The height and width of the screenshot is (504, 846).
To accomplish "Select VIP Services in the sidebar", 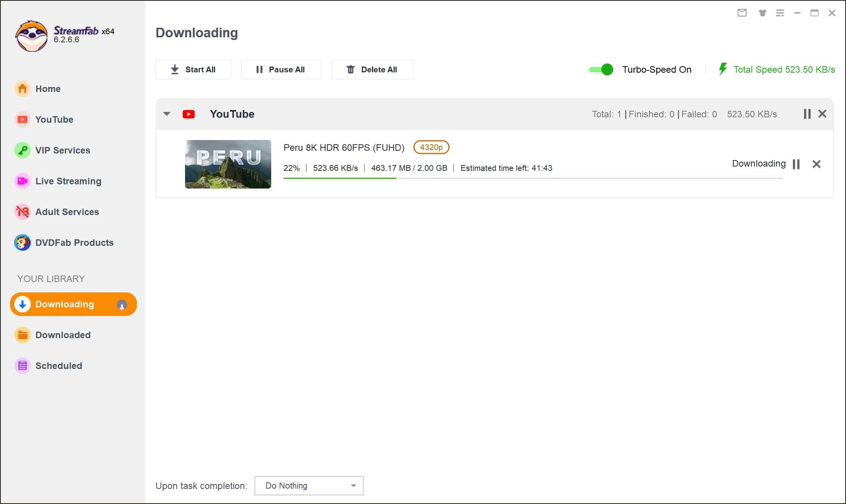I will point(62,150).
